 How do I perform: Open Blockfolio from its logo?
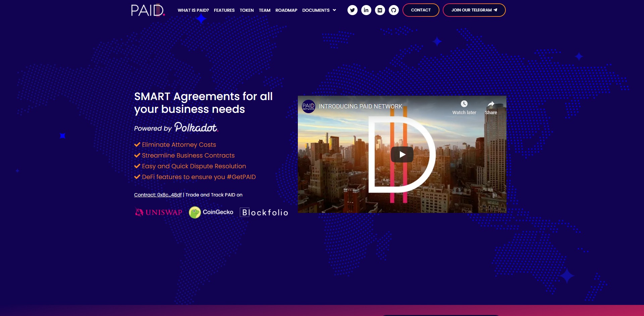264,212
